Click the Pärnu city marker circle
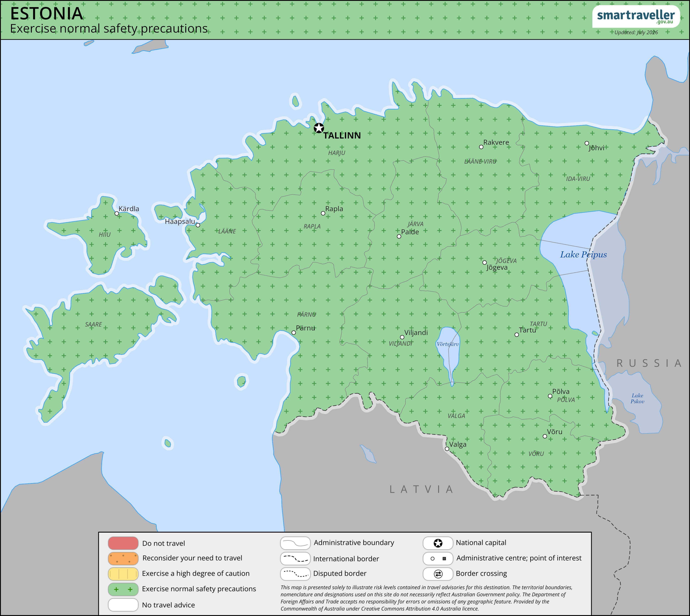 tap(294, 333)
